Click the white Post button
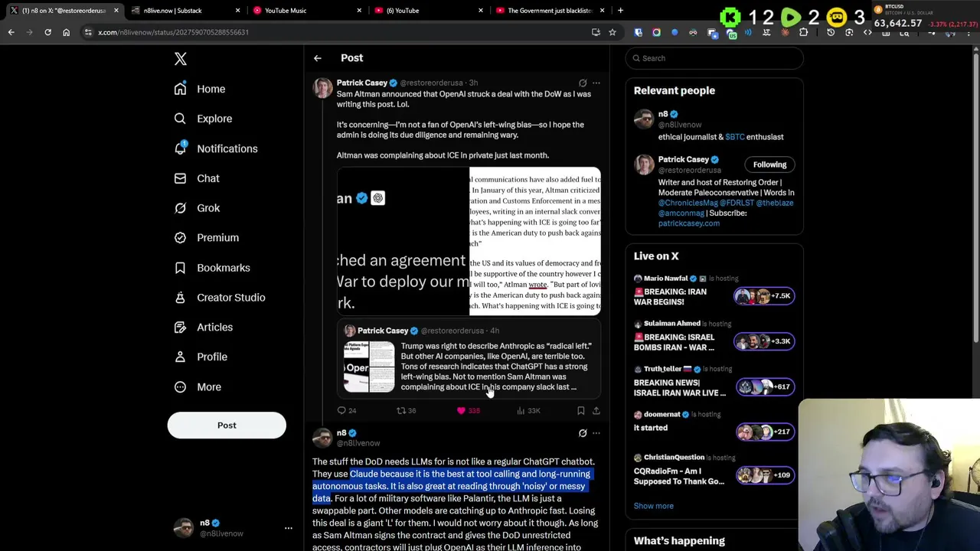The width and height of the screenshot is (980, 551). point(227,425)
